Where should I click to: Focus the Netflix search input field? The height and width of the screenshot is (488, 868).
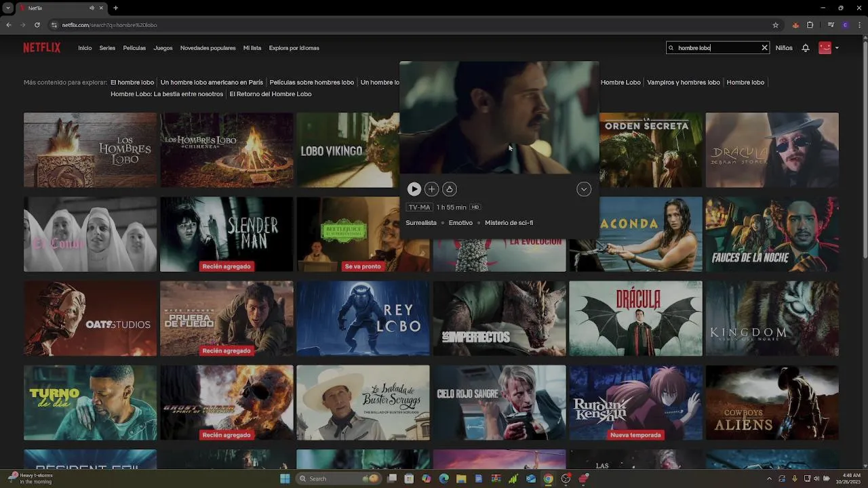pos(717,48)
